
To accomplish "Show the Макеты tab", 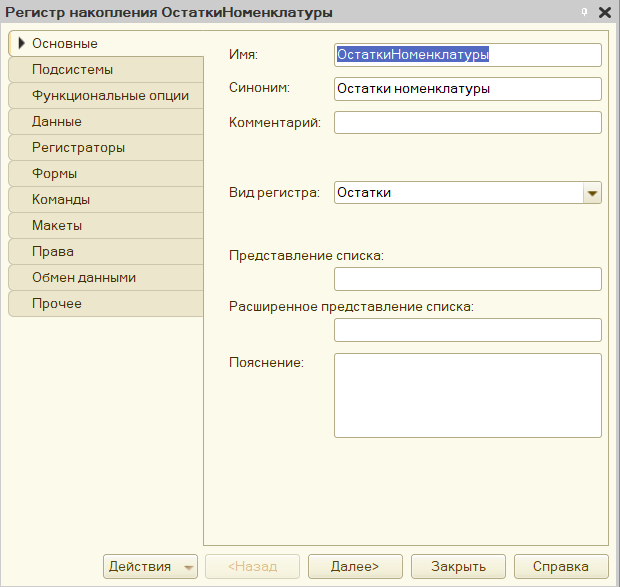I will [106, 226].
